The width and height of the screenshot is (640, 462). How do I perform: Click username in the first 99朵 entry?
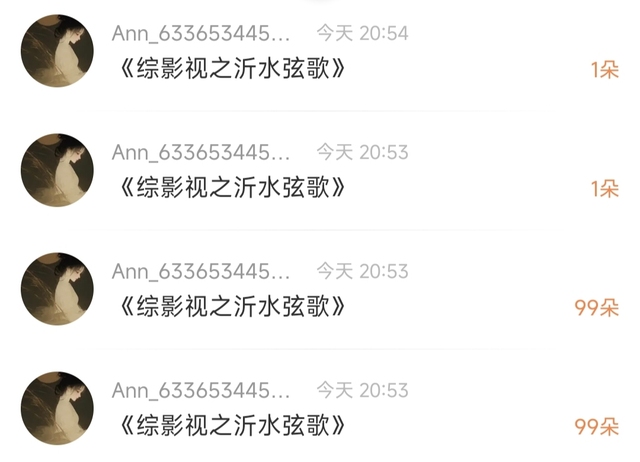coord(201,272)
